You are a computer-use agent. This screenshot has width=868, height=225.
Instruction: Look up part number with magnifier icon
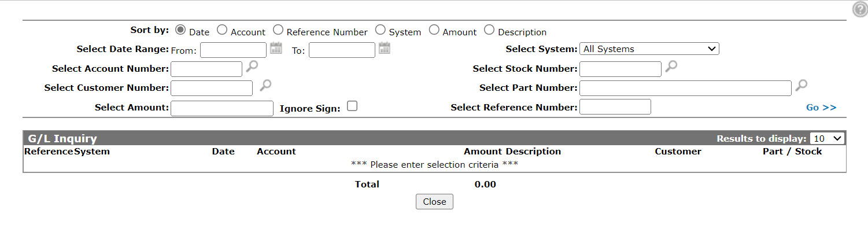(x=801, y=86)
